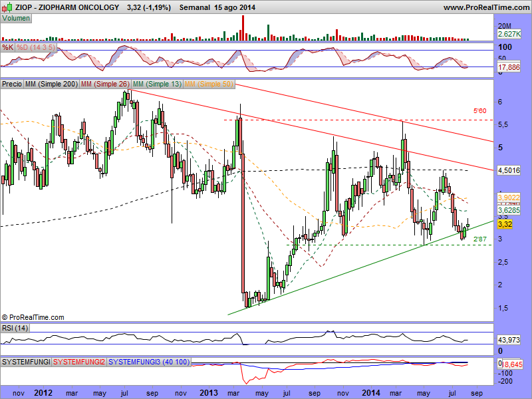The image size is (532, 399).
Task: Click the 5,5 price axis label
Action: pyautogui.click(x=503, y=124)
